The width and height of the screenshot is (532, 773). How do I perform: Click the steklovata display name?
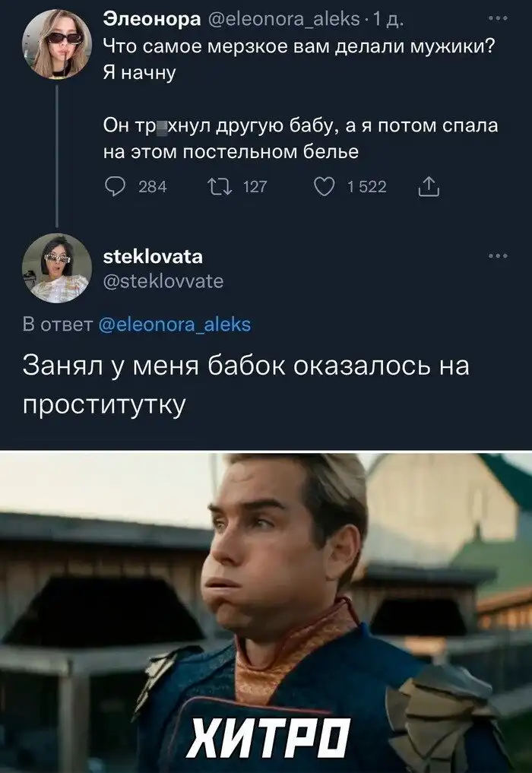tap(153, 256)
